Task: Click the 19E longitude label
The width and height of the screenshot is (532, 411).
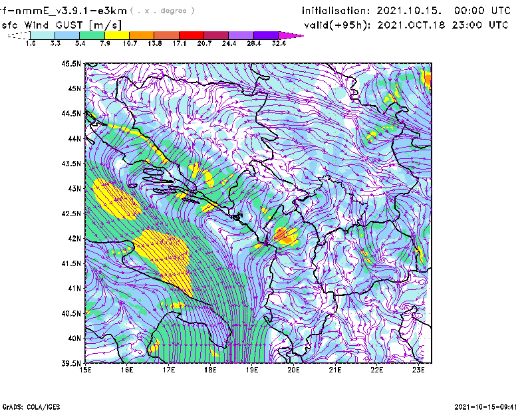Action: [252, 370]
